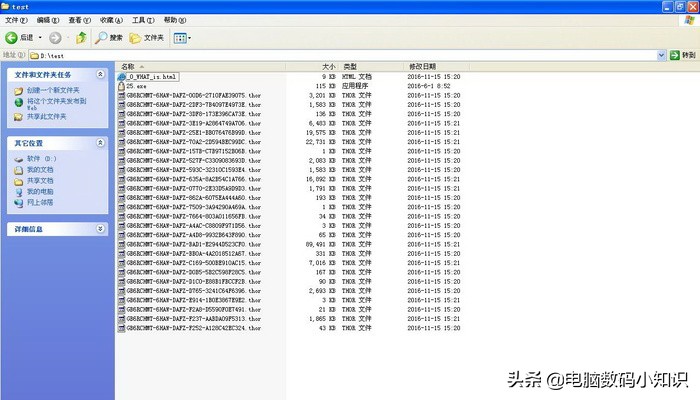Image resolution: width=700 pixels, height=400 pixels.
Task: Open the Views toolbar button
Action: tap(182, 38)
